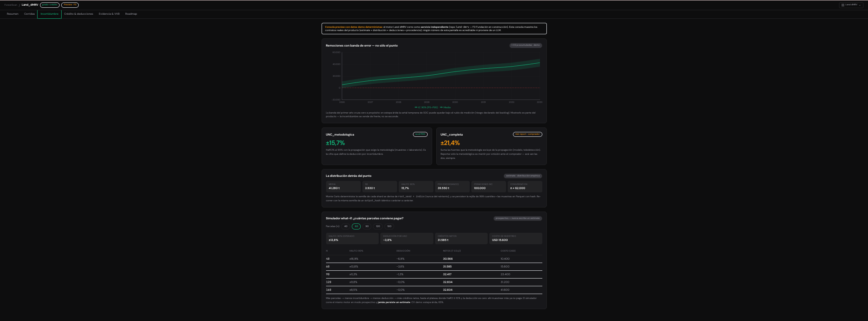Click the Preview · F0 badge
Screen dimensions: 868x321
[70, 5]
